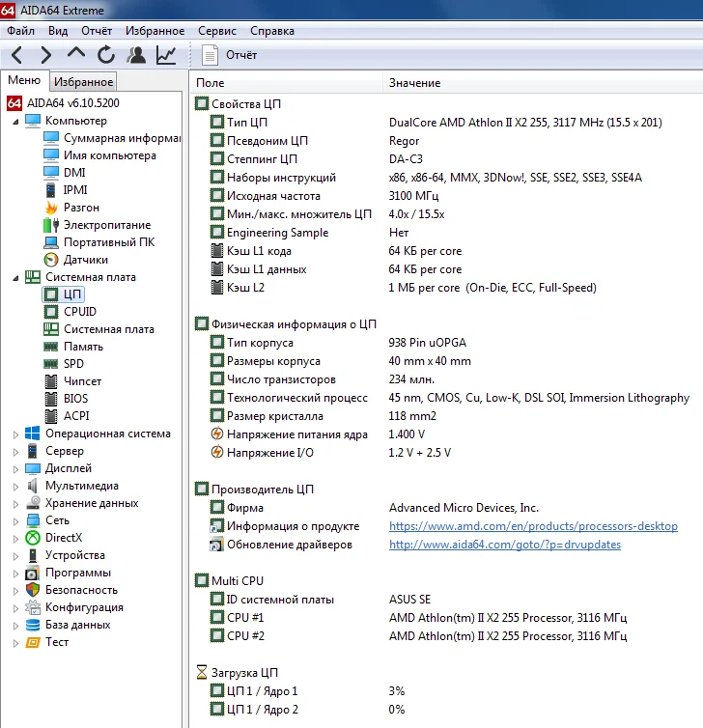
Task: Collapse the Системная плата tree branch
Action: pyautogui.click(x=15, y=278)
